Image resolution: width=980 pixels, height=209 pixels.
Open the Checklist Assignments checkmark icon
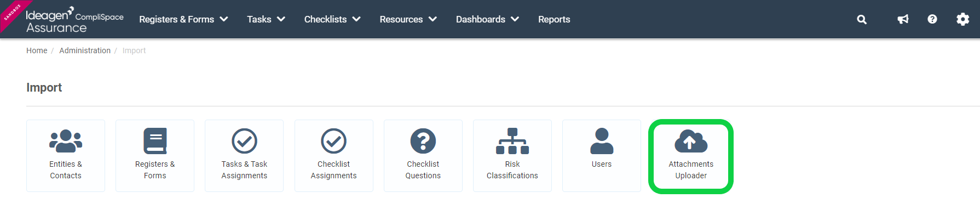[x=333, y=141]
